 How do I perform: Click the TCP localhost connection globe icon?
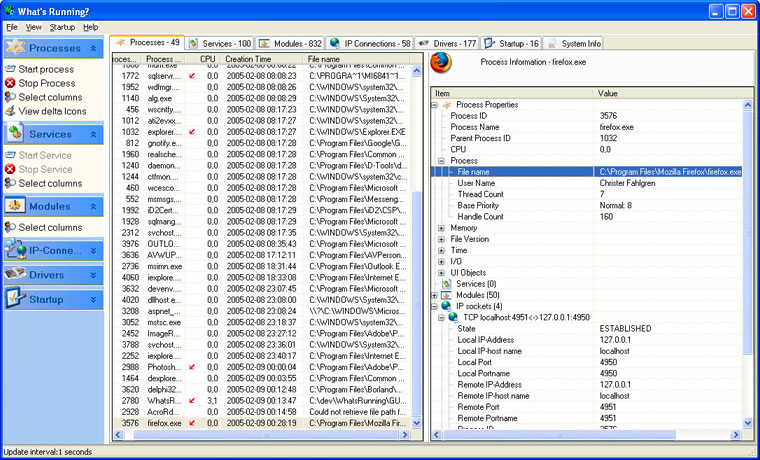click(453, 317)
